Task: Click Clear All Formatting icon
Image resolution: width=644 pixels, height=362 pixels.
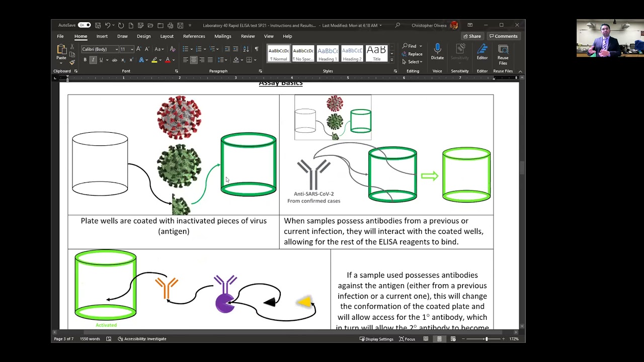Action: pos(173,49)
